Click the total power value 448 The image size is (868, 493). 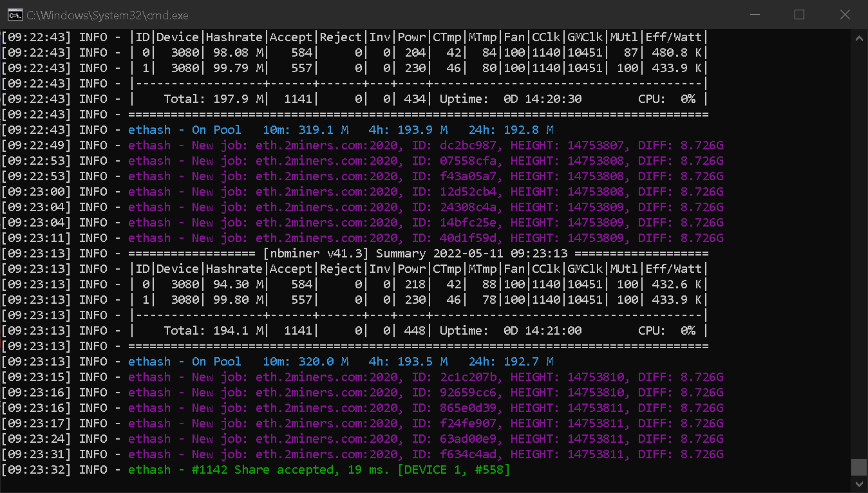415,331
